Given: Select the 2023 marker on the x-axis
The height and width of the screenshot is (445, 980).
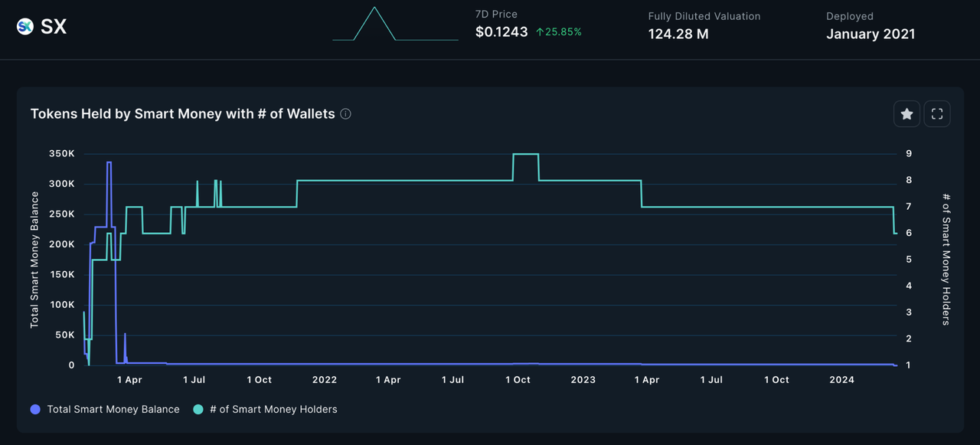Looking at the screenshot, I should pos(583,380).
